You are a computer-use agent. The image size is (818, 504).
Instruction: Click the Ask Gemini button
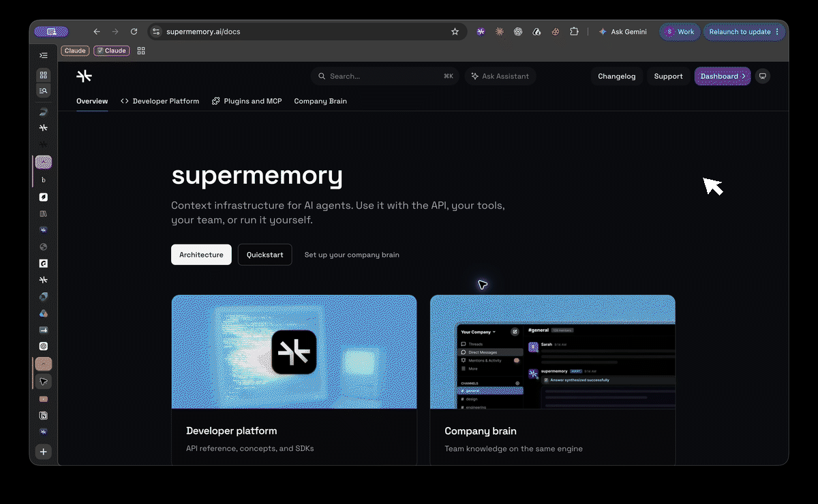click(x=622, y=31)
